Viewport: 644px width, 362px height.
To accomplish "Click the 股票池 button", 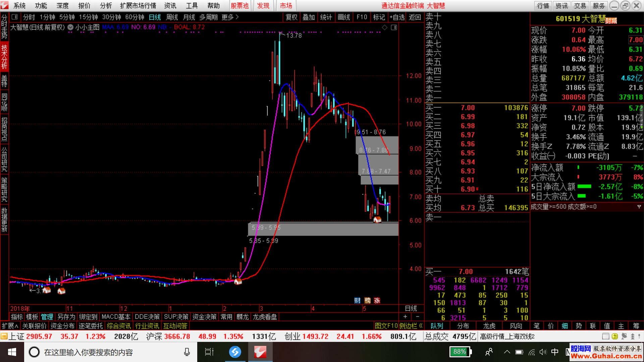I will coord(239,6).
